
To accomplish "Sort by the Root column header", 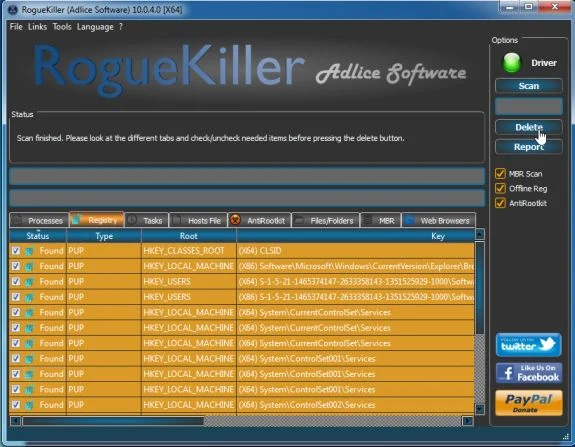I will (189, 236).
